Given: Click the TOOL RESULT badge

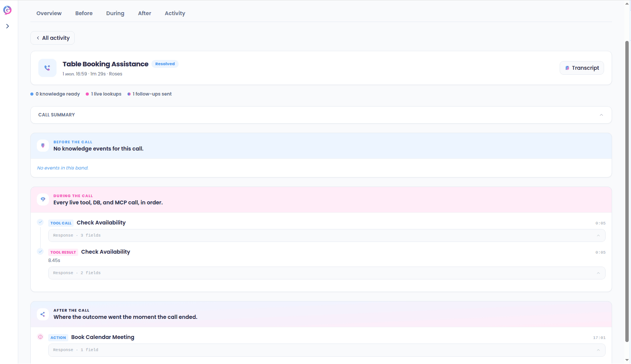Looking at the screenshot, I should coord(63,252).
